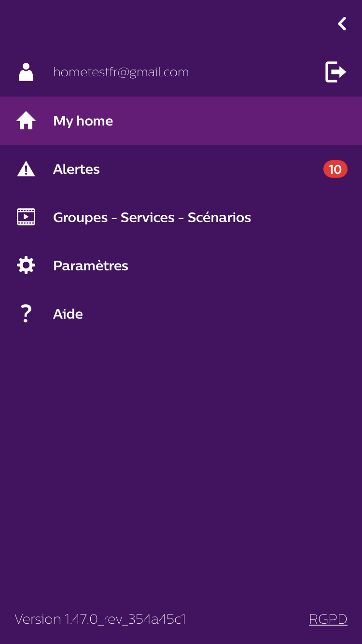Click the hometestfr@gmail.com account email
362x644 pixels.
click(121, 72)
